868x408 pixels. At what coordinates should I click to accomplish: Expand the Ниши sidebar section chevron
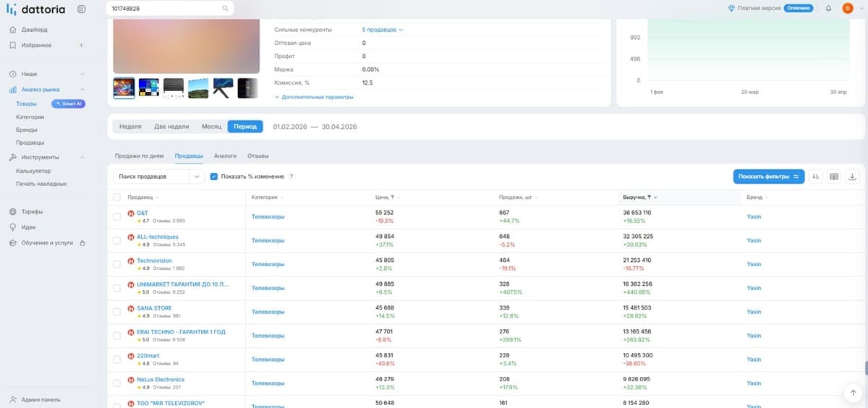(x=82, y=75)
